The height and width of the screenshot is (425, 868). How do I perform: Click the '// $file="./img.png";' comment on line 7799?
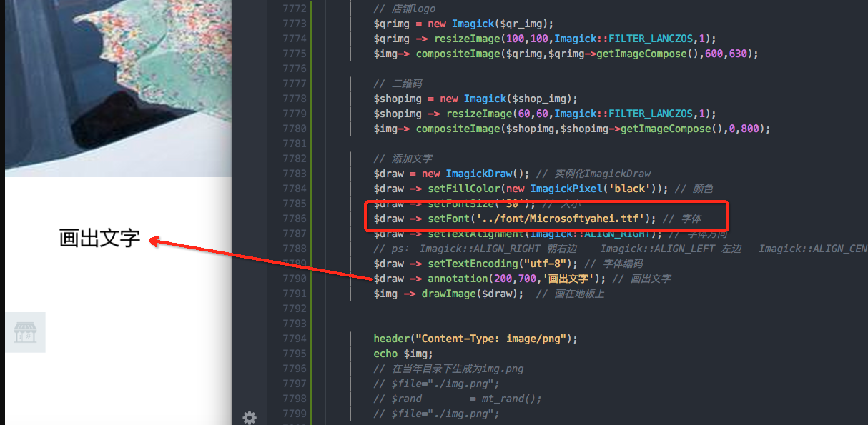click(436, 414)
